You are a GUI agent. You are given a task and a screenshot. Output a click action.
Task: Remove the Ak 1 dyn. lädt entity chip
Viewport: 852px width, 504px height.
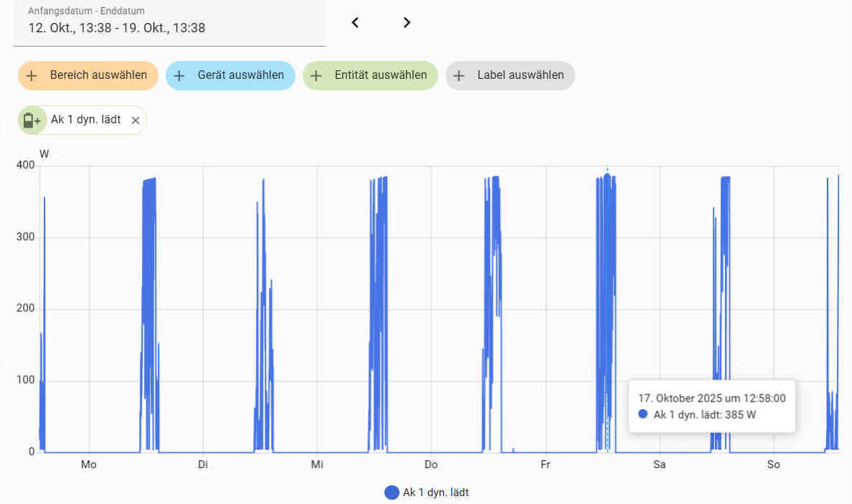(136, 120)
